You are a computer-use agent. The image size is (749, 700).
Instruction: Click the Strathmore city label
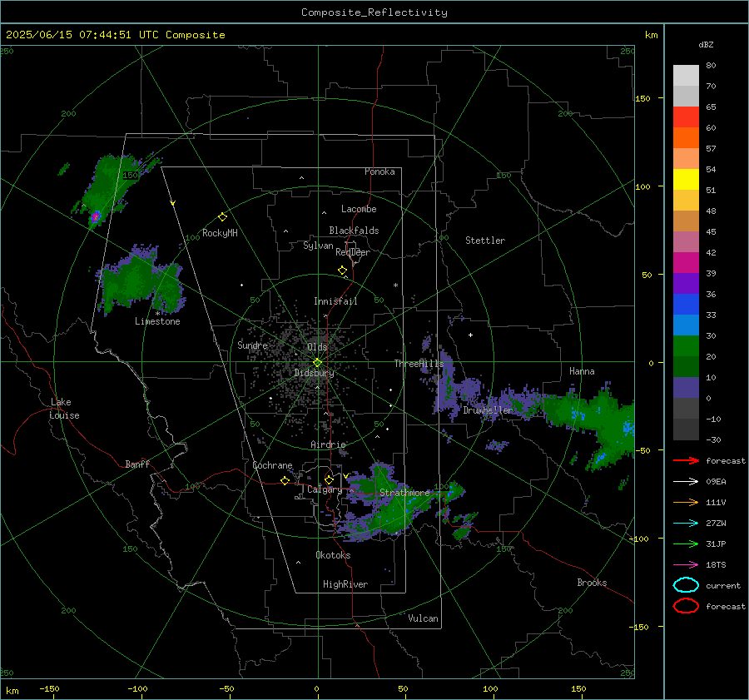[404, 492]
